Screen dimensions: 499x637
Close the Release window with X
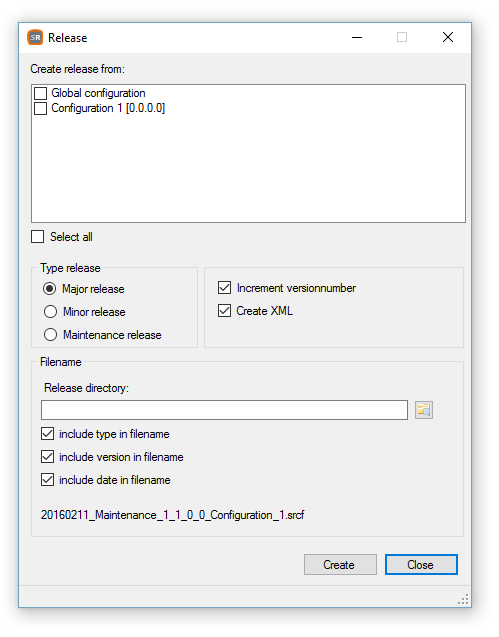[x=448, y=37]
